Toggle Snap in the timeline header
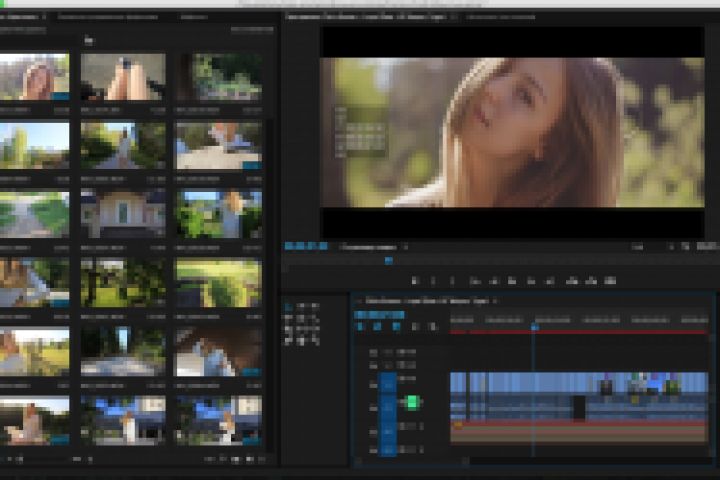This screenshot has height=480, width=720. [x=377, y=327]
